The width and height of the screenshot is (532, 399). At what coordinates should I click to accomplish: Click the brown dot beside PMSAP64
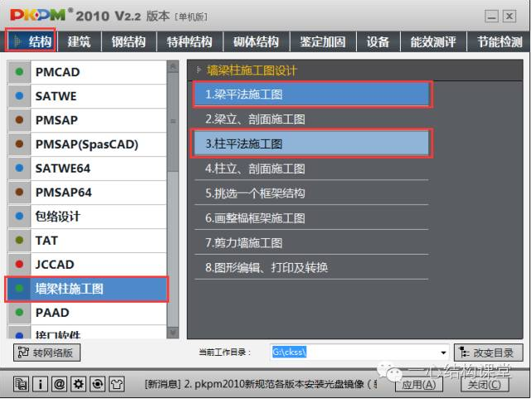click(19, 192)
